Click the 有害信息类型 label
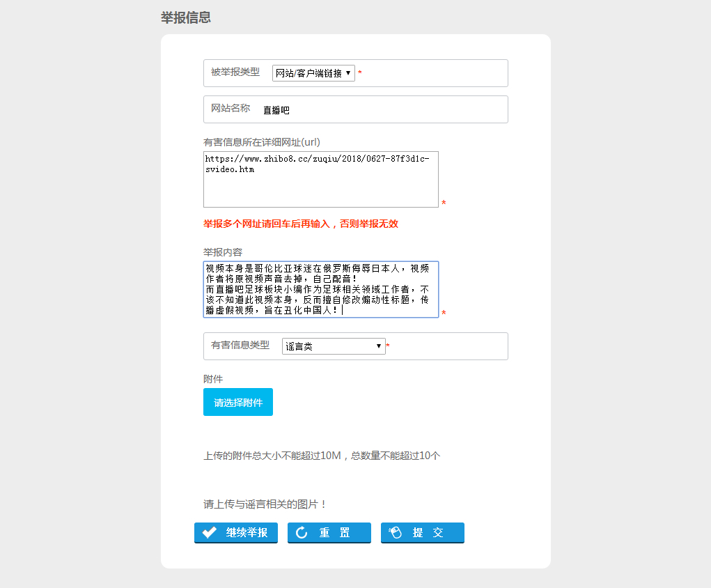 coord(240,346)
